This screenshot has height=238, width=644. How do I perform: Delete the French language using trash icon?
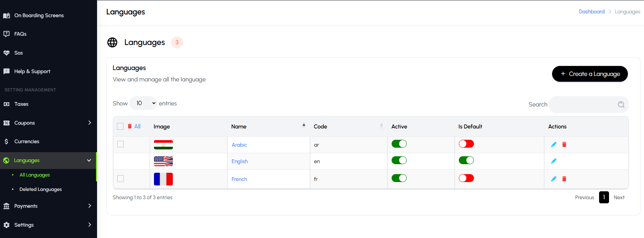564,179
